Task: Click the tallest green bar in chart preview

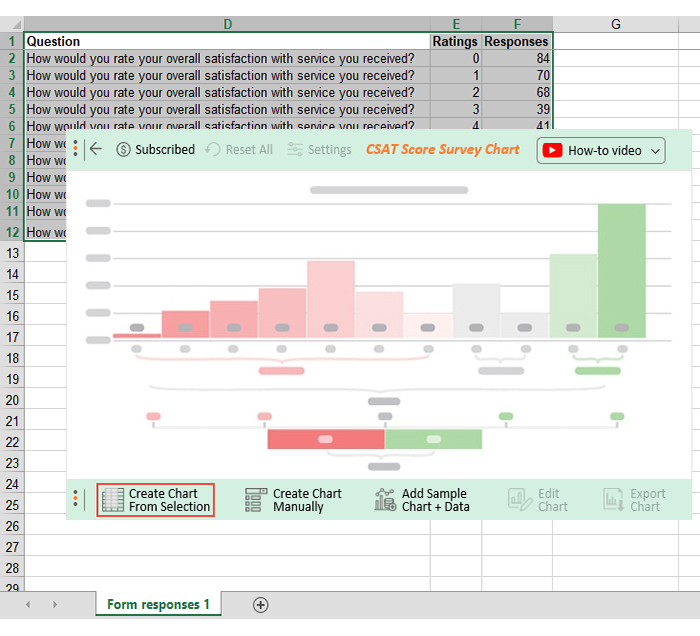Action: click(x=621, y=270)
